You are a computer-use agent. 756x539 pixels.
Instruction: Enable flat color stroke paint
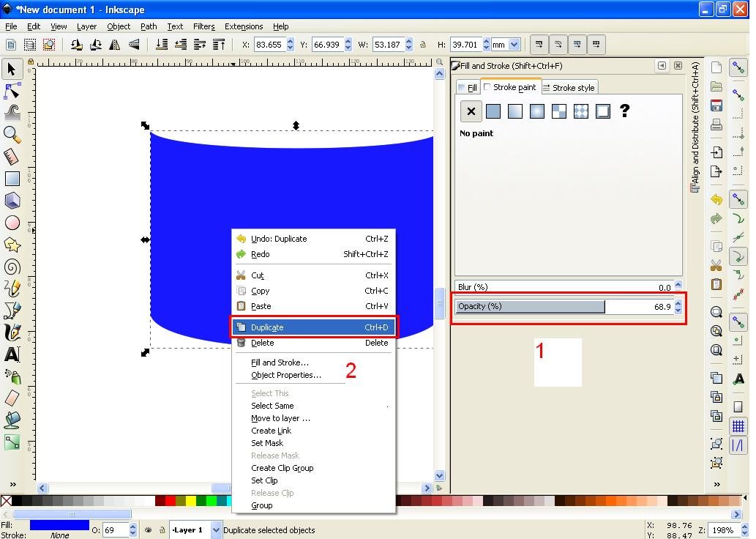(493, 111)
